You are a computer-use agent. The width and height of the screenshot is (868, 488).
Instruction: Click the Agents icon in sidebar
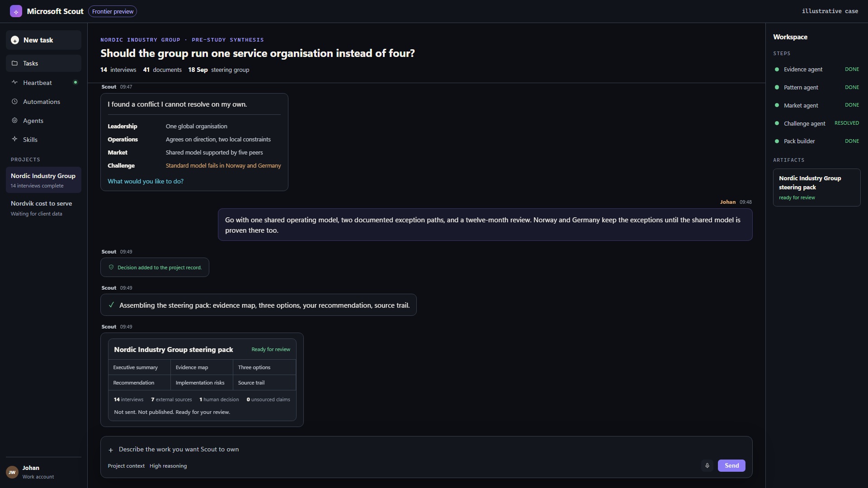pos(14,121)
